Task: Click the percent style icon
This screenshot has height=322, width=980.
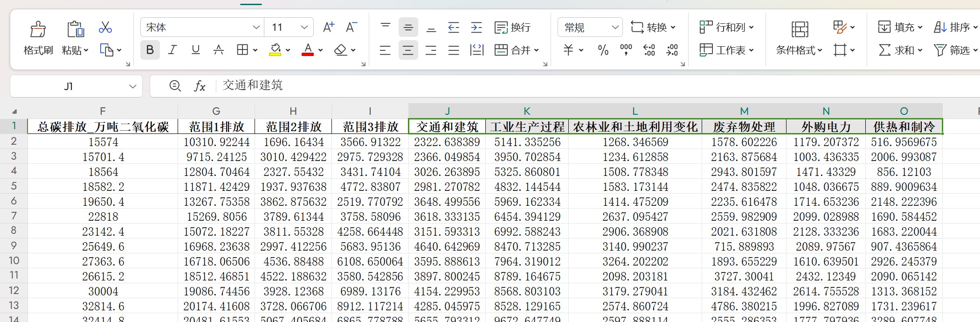Action: click(603, 50)
